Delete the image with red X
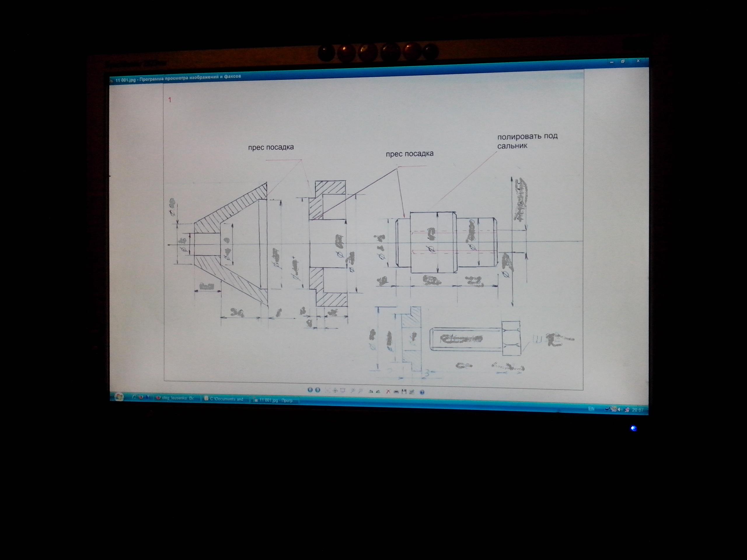Image resolution: width=747 pixels, height=560 pixels. (x=388, y=392)
